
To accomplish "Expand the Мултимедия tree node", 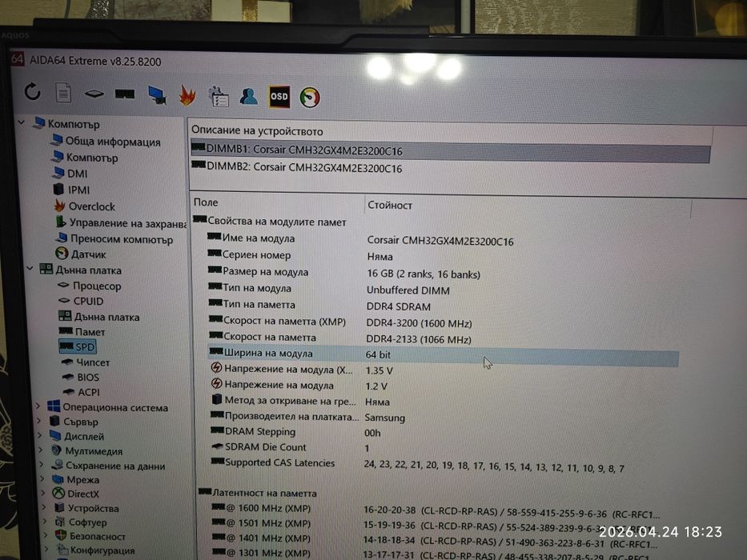I will pyautogui.click(x=41, y=450).
